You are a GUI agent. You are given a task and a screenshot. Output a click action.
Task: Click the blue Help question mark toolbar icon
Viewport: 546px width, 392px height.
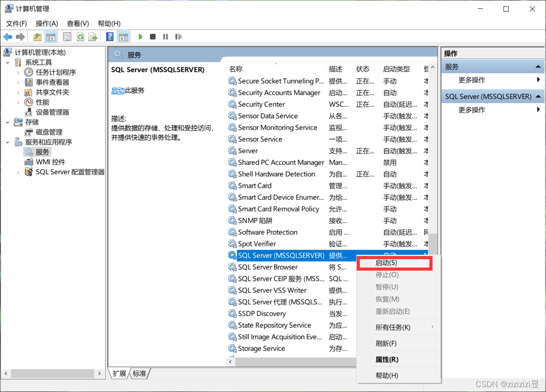pyautogui.click(x=110, y=37)
